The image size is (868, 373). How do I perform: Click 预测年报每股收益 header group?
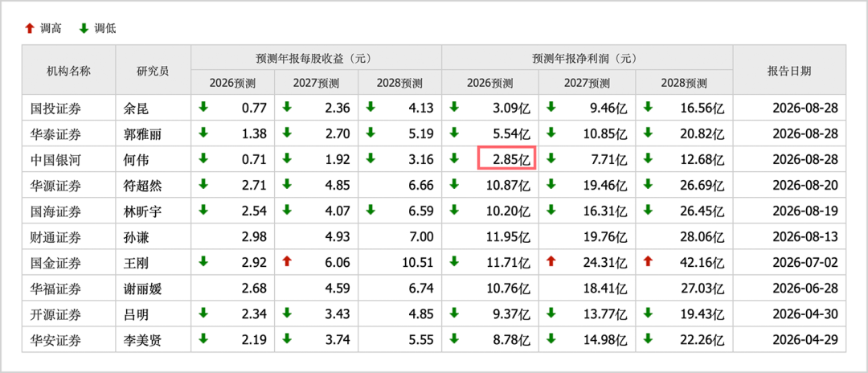pyautogui.click(x=316, y=58)
